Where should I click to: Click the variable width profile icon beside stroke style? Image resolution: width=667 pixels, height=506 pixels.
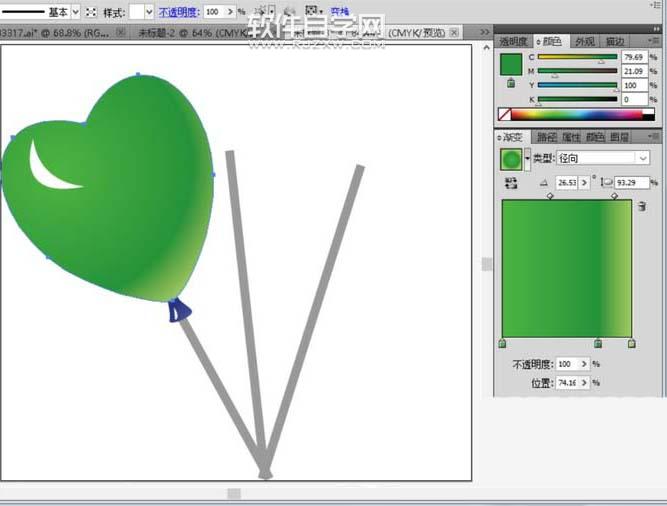click(x=92, y=12)
